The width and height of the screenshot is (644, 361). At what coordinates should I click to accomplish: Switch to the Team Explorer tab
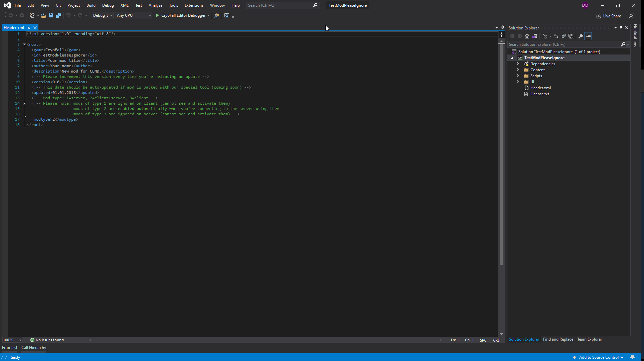click(x=590, y=339)
